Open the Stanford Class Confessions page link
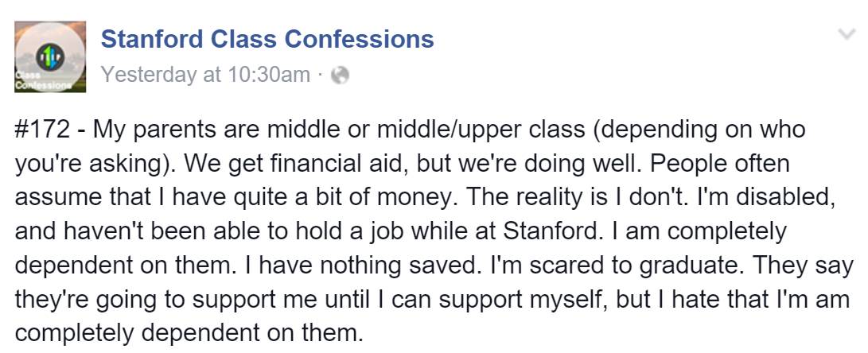Viewport: 868px width, 353px height. 267,39
